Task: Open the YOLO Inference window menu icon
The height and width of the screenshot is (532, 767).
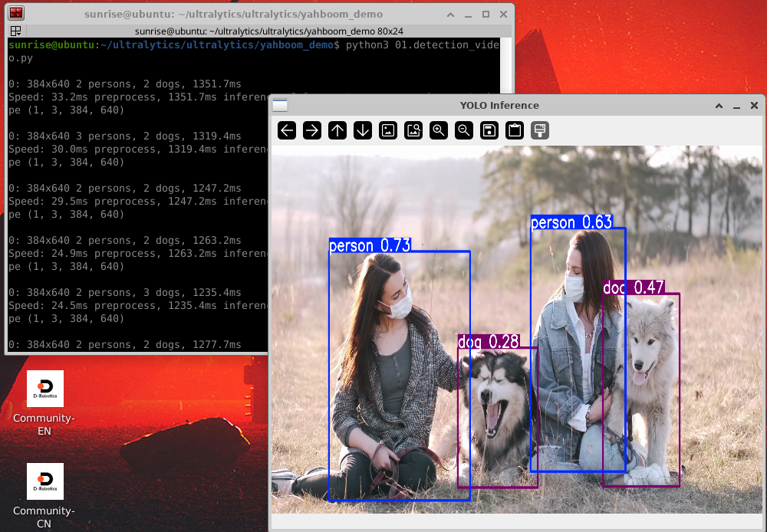Action: [x=280, y=106]
